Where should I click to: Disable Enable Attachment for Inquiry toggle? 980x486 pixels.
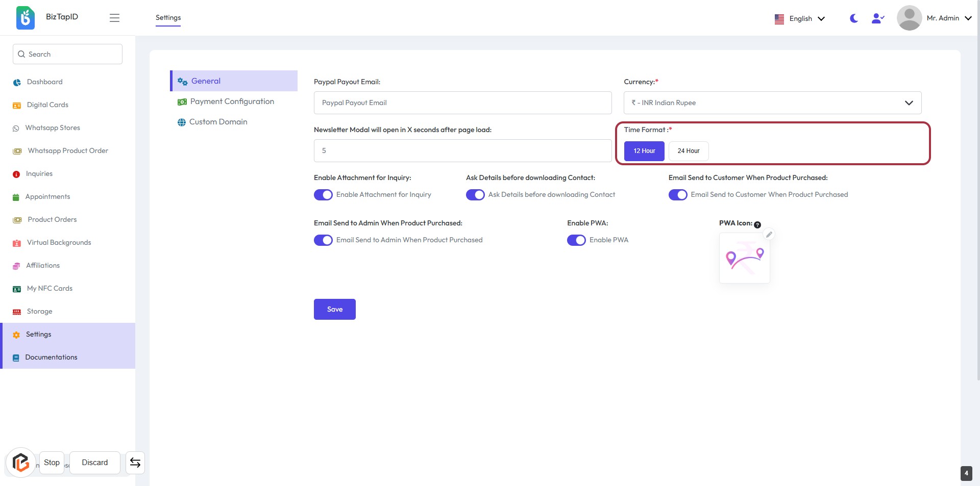pyautogui.click(x=323, y=195)
